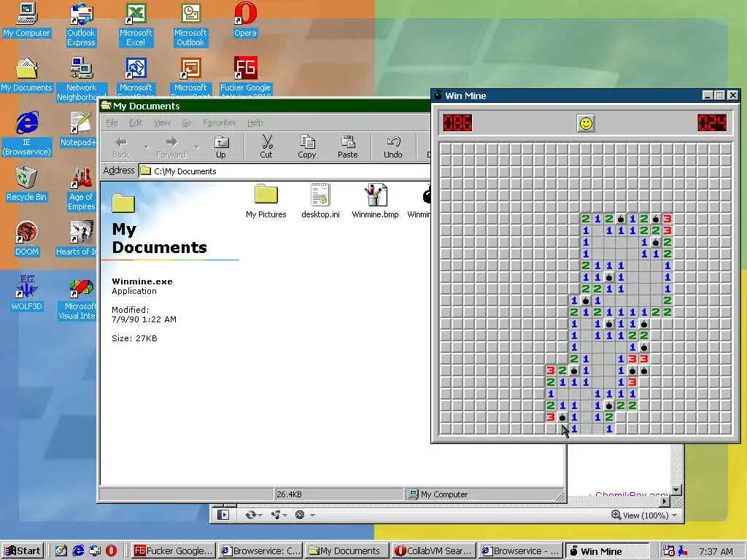Click panel toggle icon in bottom browser toolbar
The image size is (747, 560).
tap(223, 515)
